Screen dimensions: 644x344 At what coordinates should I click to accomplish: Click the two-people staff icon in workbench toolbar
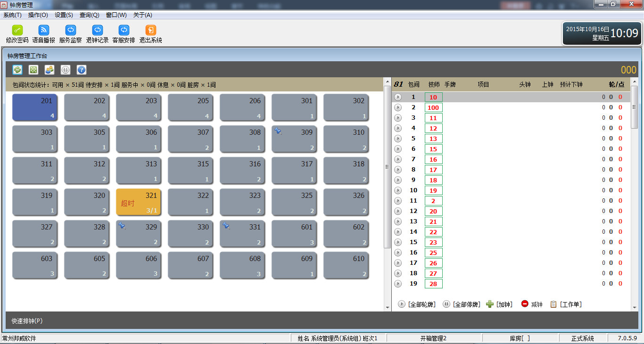coord(50,70)
